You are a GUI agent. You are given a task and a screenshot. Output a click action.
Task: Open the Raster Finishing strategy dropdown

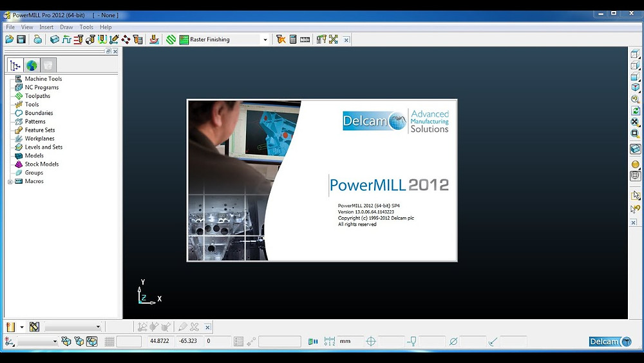(x=265, y=39)
